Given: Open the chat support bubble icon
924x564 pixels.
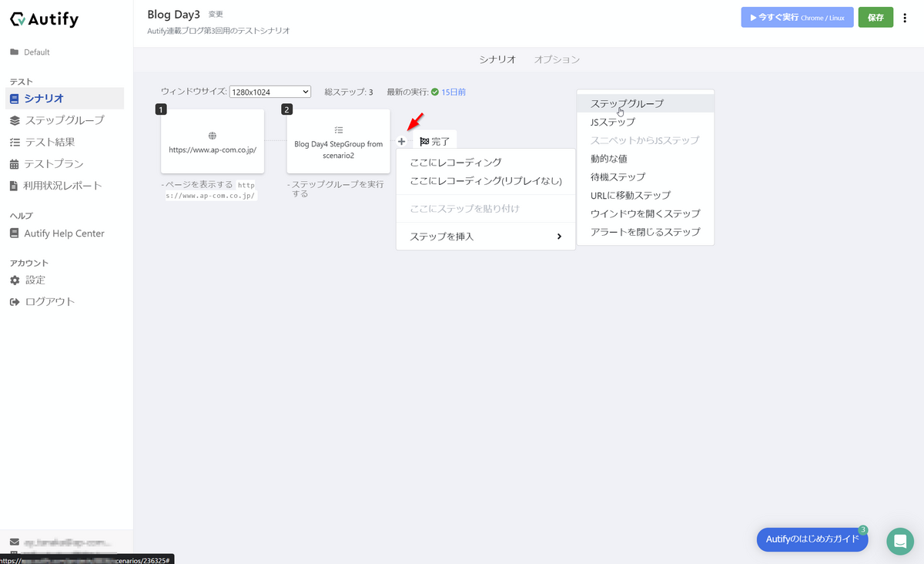Looking at the screenshot, I should coord(899,541).
